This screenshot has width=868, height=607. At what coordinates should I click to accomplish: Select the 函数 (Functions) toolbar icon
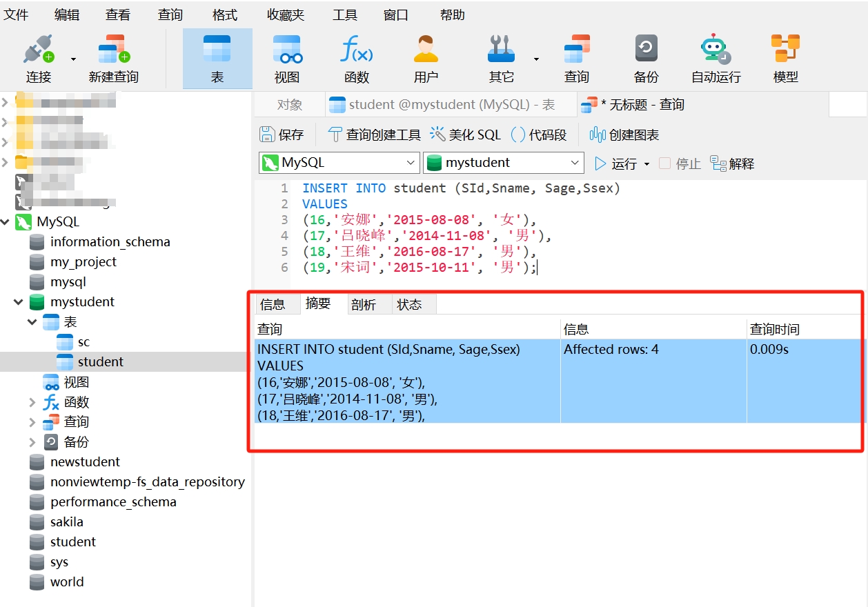tap(356, 57)
